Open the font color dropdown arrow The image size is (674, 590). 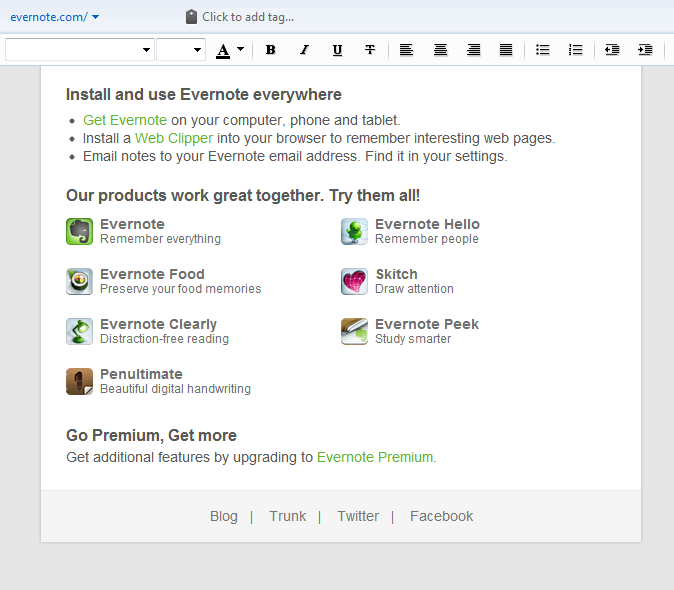coord(241,49)
